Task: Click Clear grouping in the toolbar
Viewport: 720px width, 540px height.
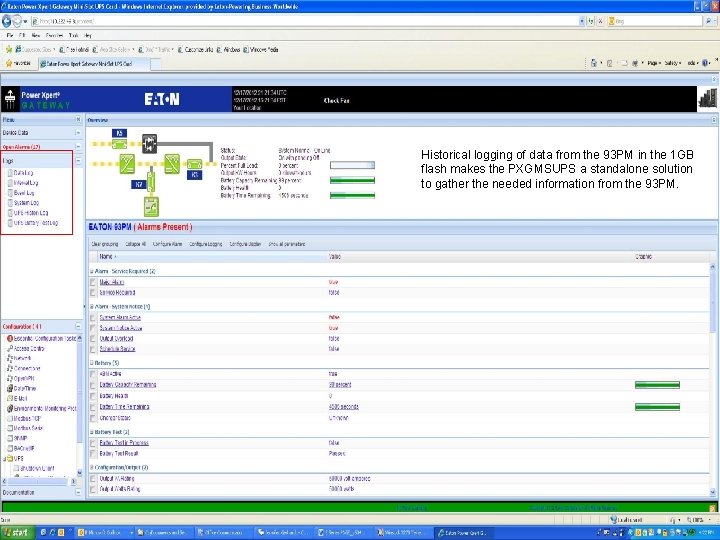Action: (x=105, y=244)
